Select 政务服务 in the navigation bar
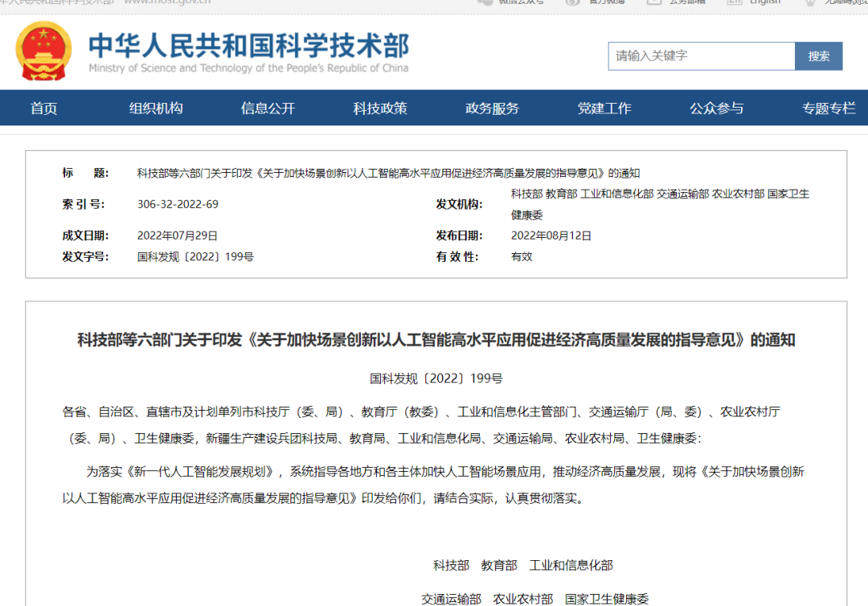The height and width of the screenshot is (606, 868). (x=492, y=108)
